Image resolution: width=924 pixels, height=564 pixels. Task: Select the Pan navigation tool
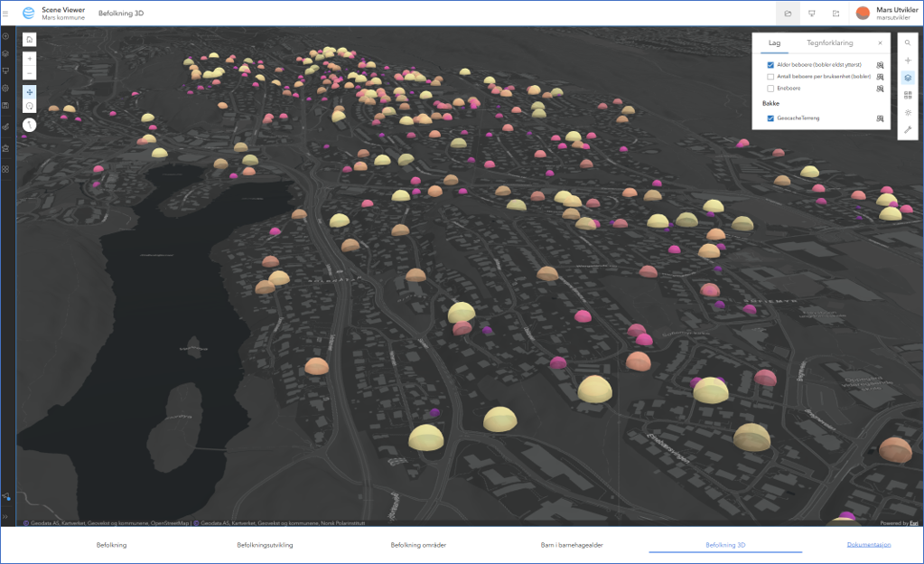[x=30, y=92]
